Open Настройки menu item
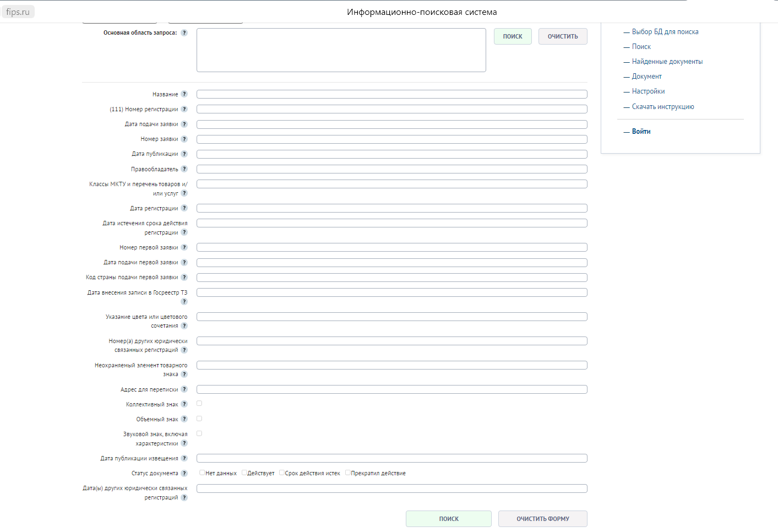Screen dimensions: 778x532 pyautogui.click(x=649, y=91)
